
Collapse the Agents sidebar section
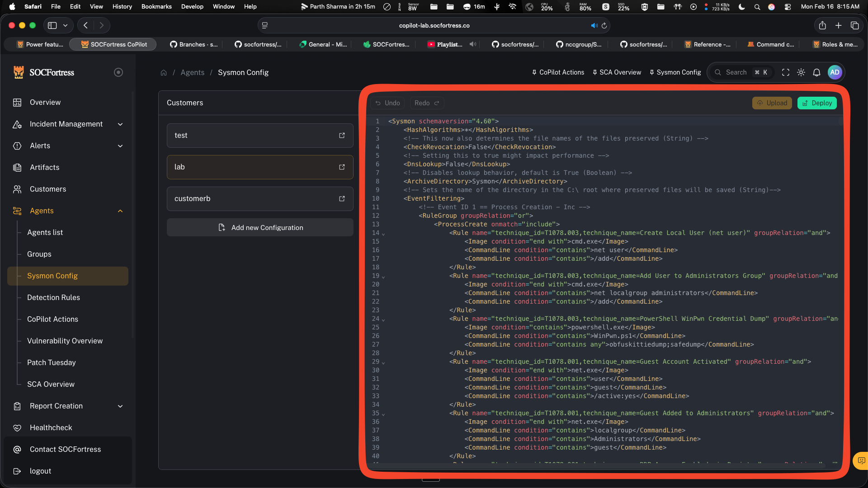tap(120, 211)
